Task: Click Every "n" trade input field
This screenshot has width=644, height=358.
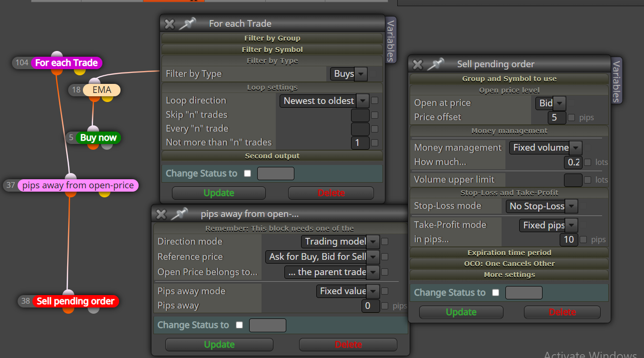Action: (360, 129)
